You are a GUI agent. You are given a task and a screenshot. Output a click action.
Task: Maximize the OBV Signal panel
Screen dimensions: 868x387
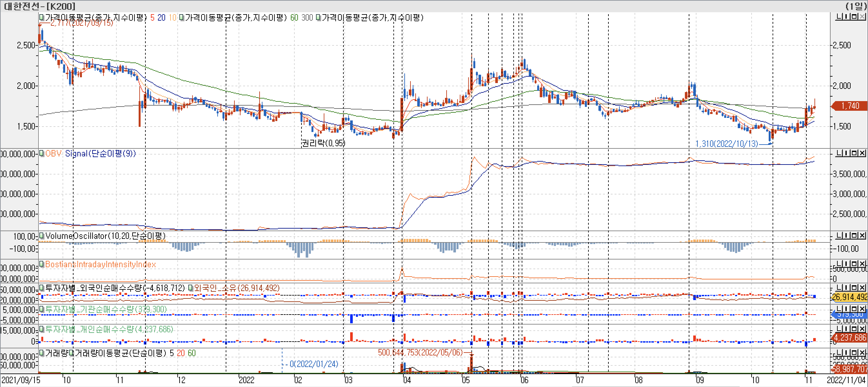pyautogui.click(x=854, y=154)
